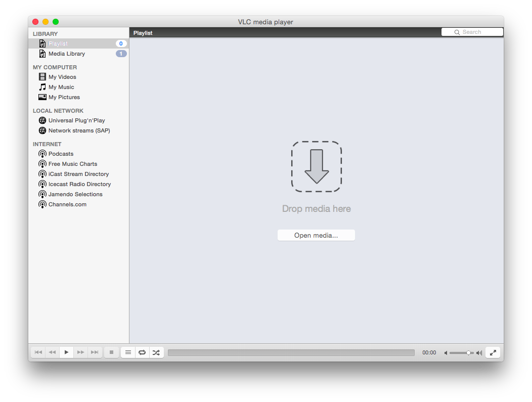Browse the Icecast Radio Directory

[x=78, y=184]
